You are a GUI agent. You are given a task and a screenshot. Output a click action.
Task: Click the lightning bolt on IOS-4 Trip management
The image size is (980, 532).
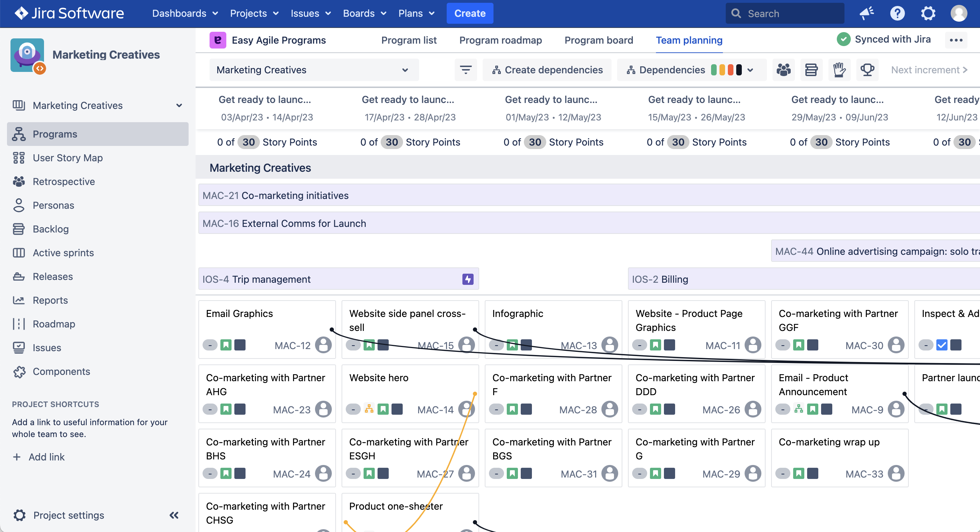click(468, 279)
